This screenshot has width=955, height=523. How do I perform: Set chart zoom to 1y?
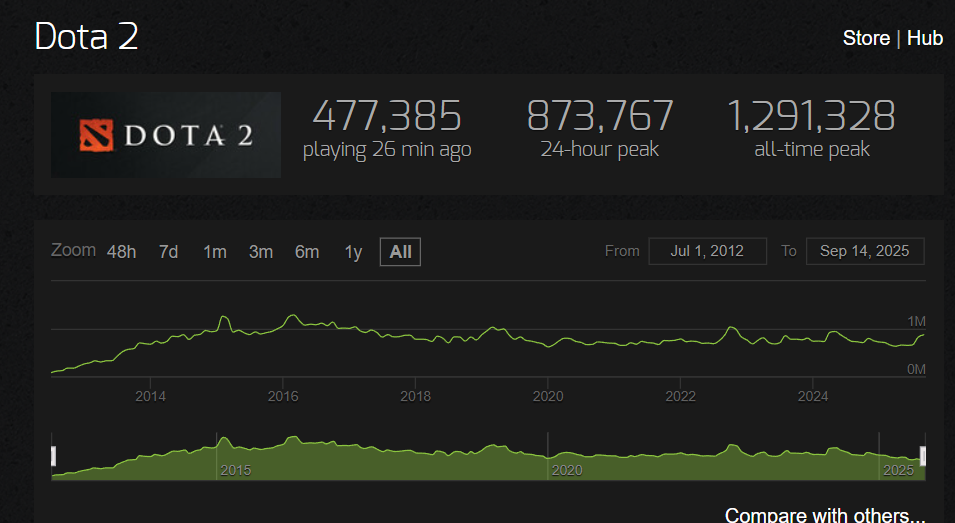pyautogui.click(x=353, y=251)
